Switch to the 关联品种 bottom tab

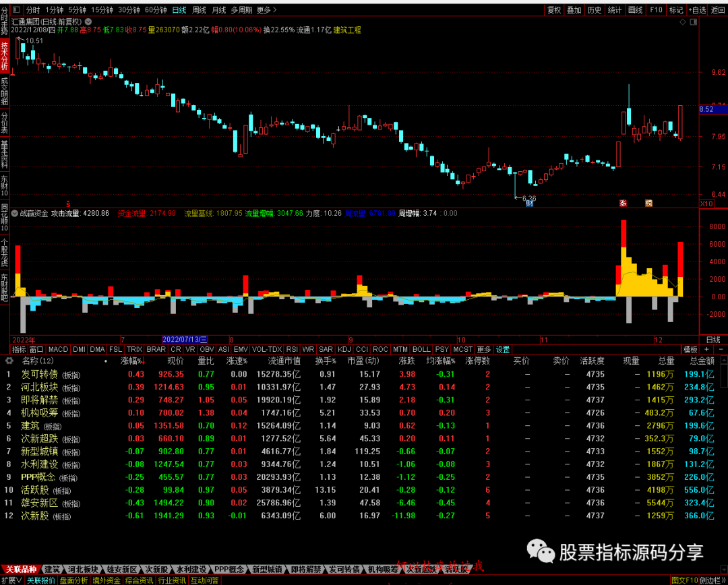(20, 569)
